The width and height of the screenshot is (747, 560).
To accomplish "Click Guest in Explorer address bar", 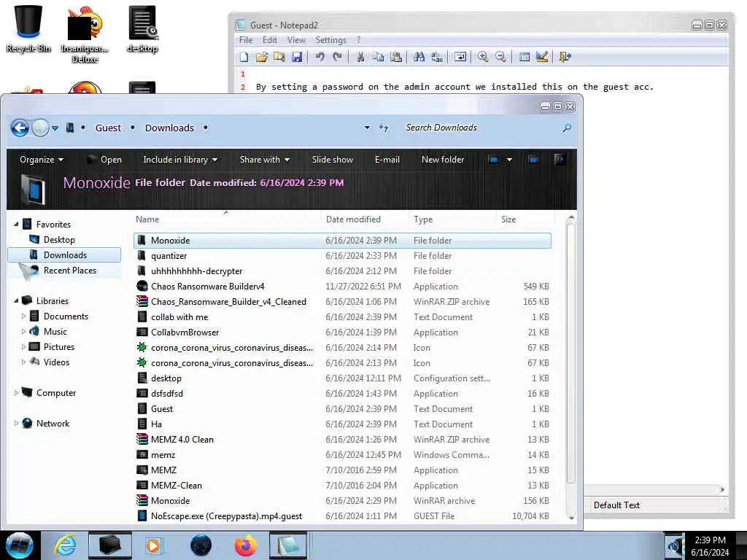I will pyautogui.click(x=108, y=128).
